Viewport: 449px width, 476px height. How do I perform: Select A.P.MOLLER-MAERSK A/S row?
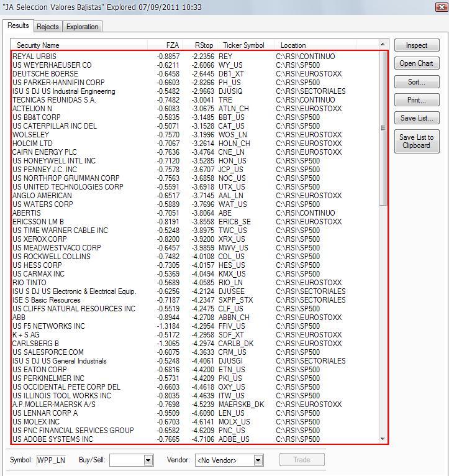(x=195, y=405)
